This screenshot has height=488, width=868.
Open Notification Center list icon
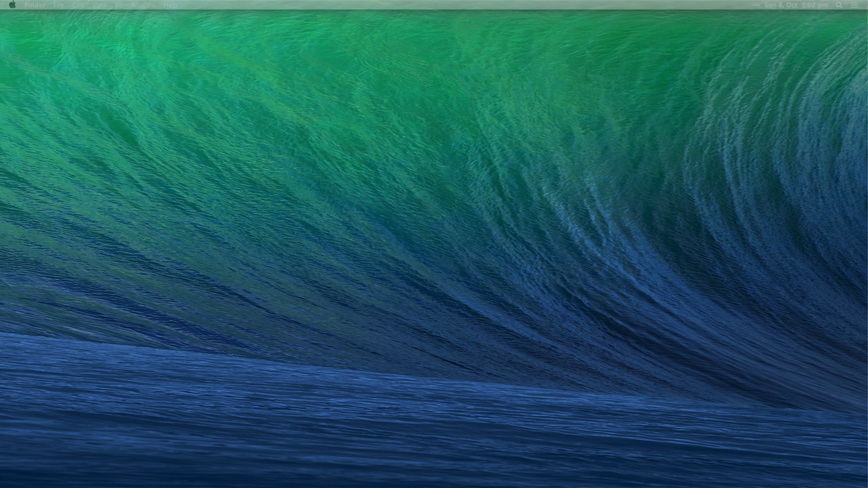854,5
